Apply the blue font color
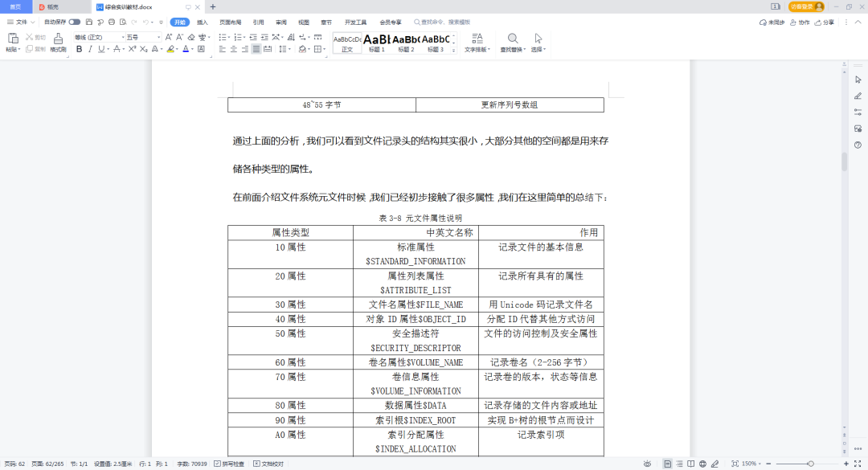 [186, 49]
